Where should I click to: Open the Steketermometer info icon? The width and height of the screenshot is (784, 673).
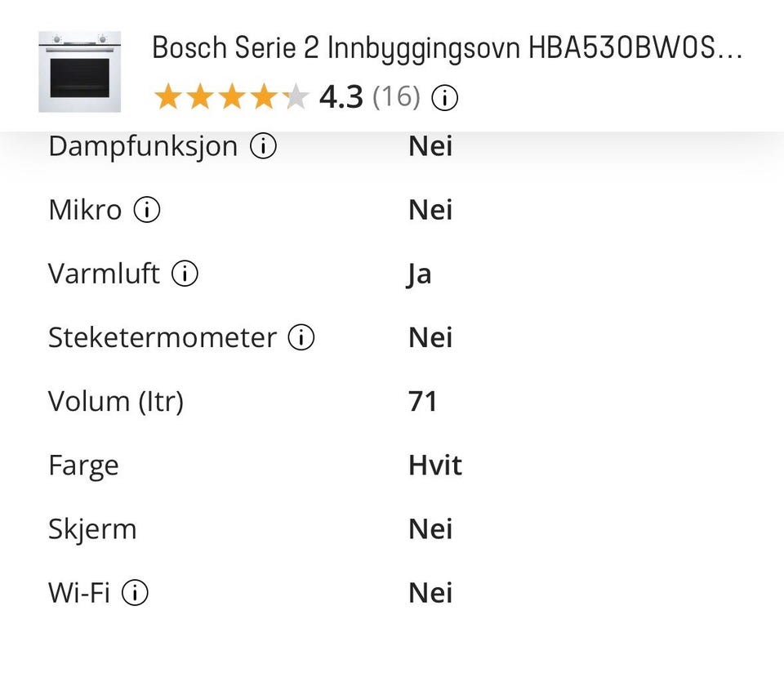pyautogui.click(x=301, y=337)
